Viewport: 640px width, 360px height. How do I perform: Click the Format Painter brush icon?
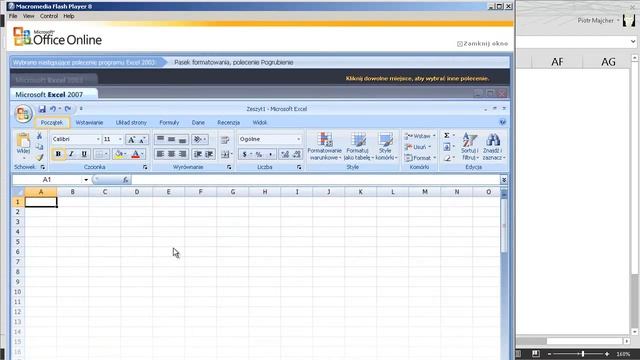point(39,157)
